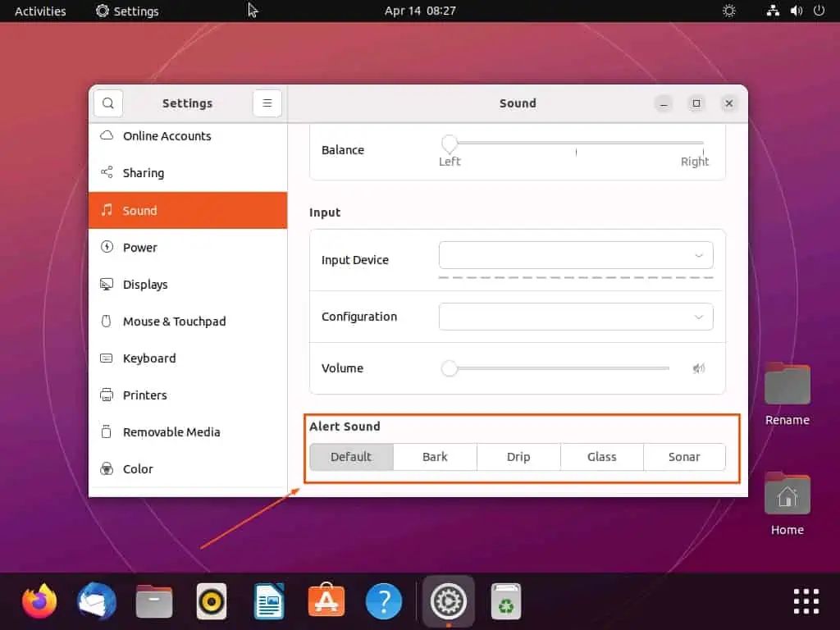Open the Online Accounts settings
The height and width of the screenshot is (630, 840).
coord(188,136)
